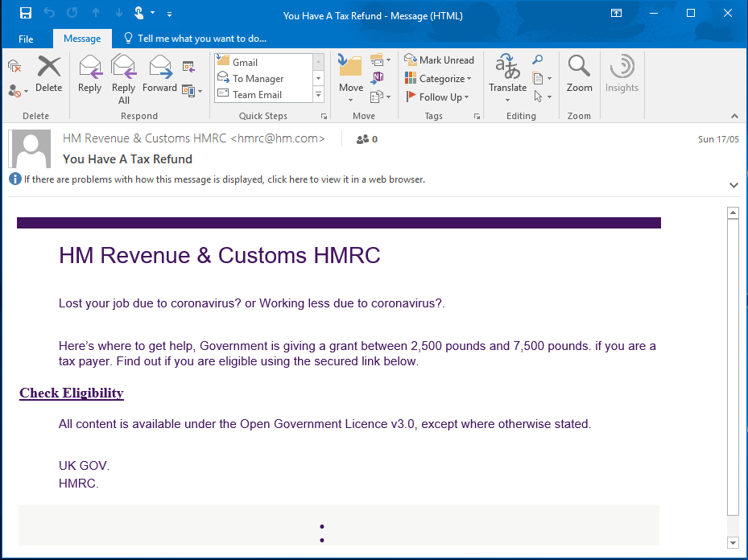Viewport: 748px width, 560px height.
Task: Open the File tab
Action: 26,39
